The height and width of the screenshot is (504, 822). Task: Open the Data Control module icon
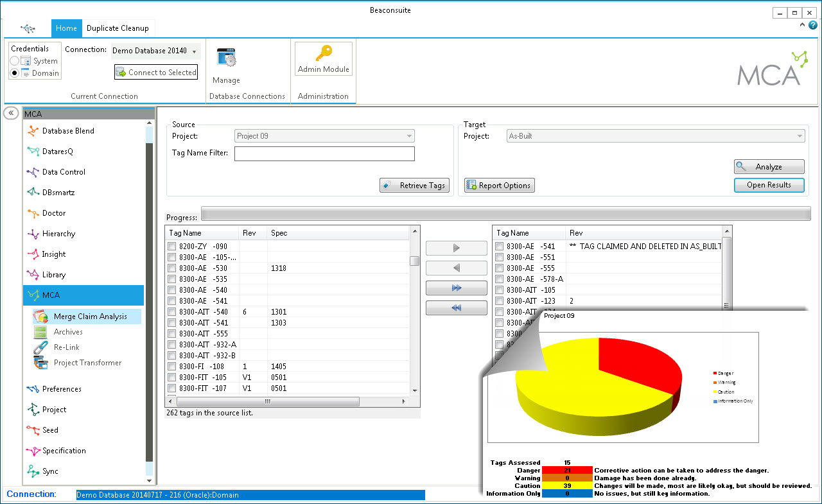[x=33, y=172]
